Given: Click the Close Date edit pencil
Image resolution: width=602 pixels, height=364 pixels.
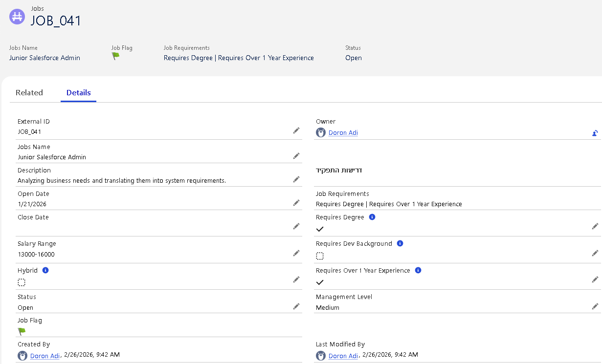Looking at the screenshot, I should 296,226.
